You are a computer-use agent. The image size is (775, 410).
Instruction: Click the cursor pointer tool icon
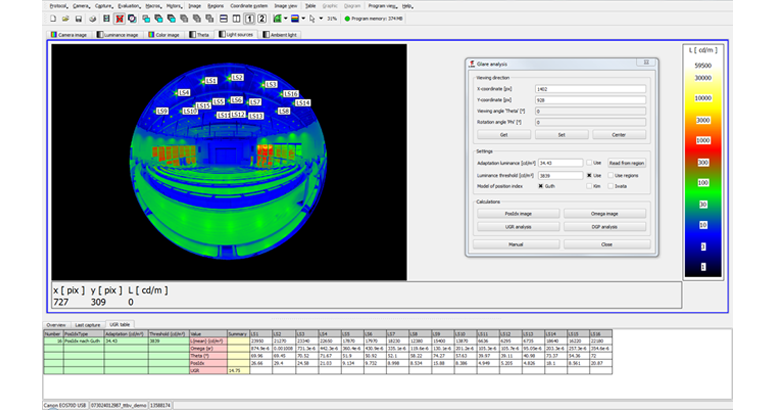click(312, 19)
